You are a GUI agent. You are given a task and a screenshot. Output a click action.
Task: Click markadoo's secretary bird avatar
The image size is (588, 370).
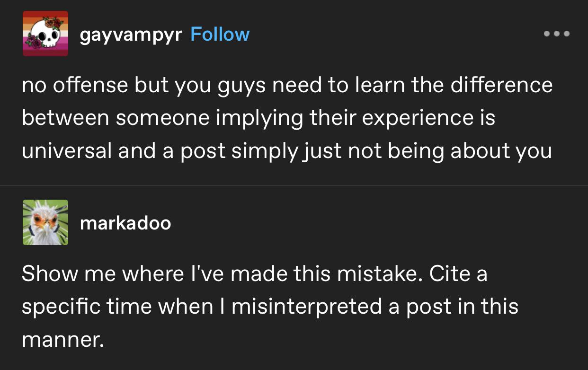click(45, 222)
